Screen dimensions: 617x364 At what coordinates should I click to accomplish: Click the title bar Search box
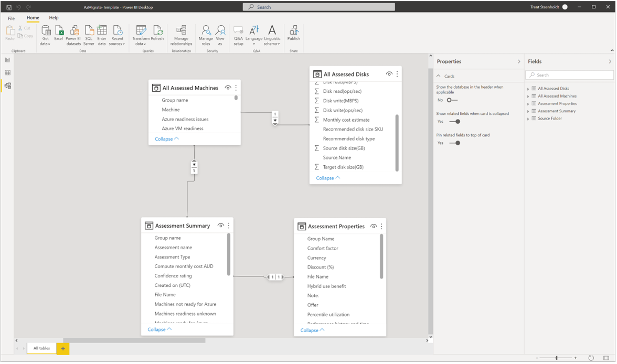pos(319,7)
